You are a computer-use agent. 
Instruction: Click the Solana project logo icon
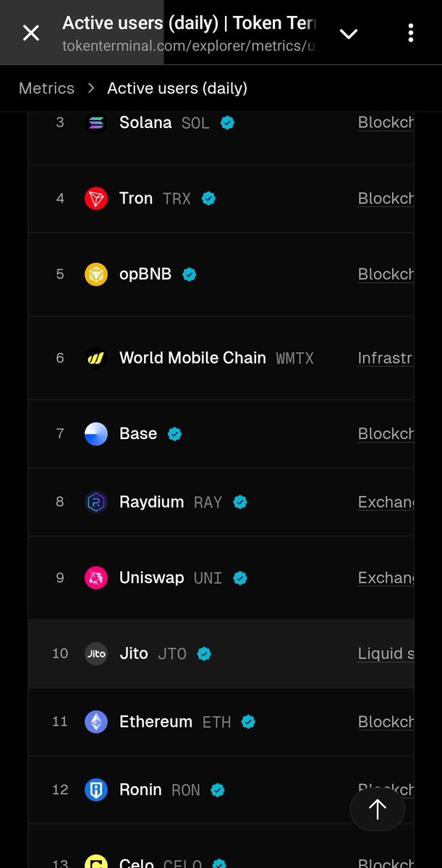point(96,123)
